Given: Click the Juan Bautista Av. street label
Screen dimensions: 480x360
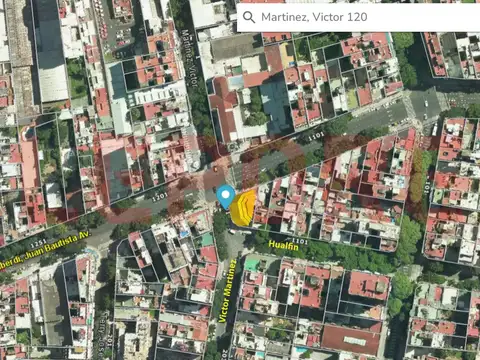Looking at the screenshot, I should (x=45, y=251).
